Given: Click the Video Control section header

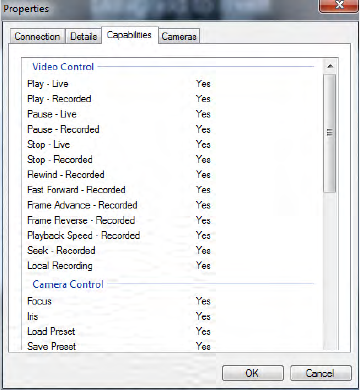Looking at the screenshot, I should point(63,67).
